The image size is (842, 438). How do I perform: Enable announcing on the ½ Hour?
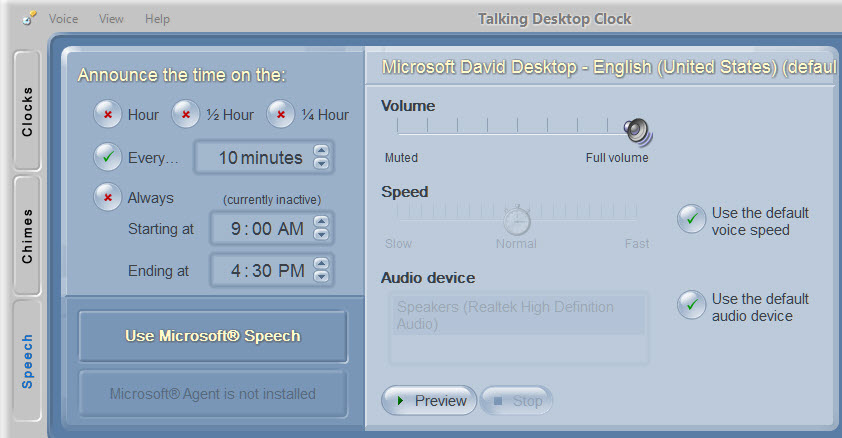(x=185, y=114)
